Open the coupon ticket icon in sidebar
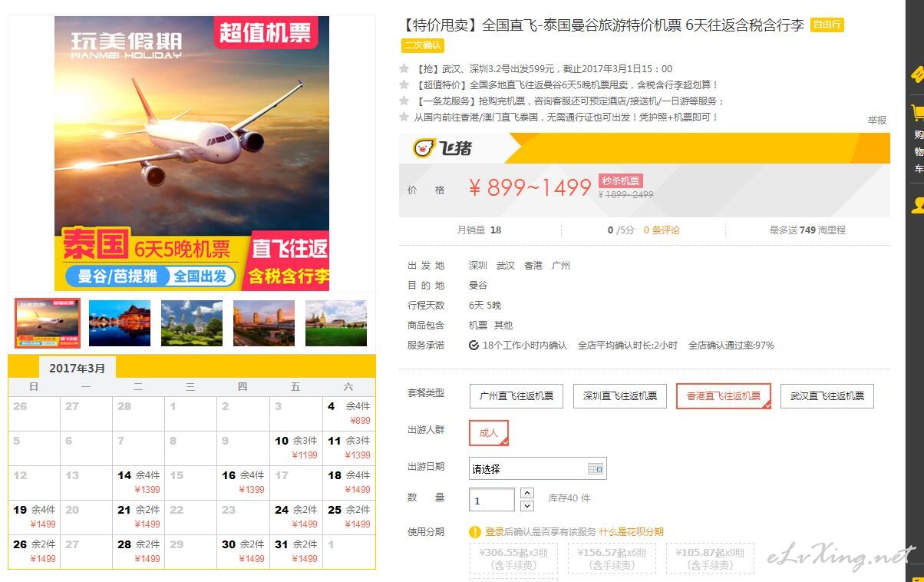Image resolution: width=924 pixels, height=582 pixels. click(x=917, y=74)
